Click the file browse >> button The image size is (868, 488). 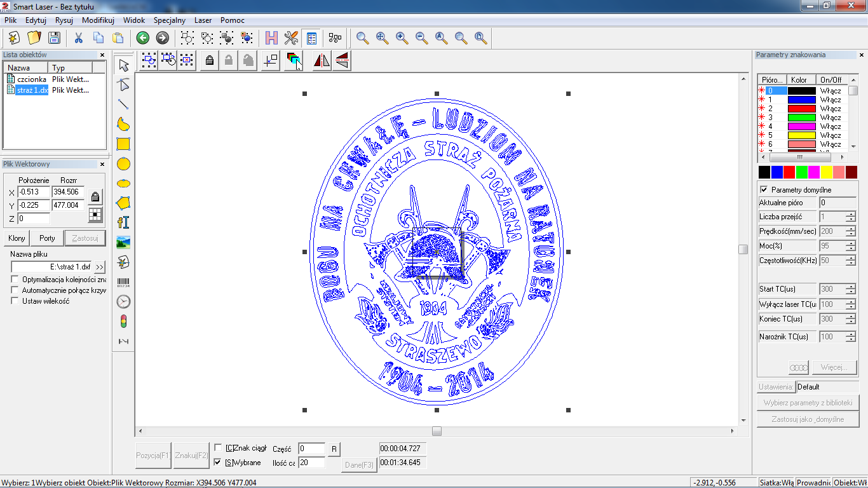point(99,267)
